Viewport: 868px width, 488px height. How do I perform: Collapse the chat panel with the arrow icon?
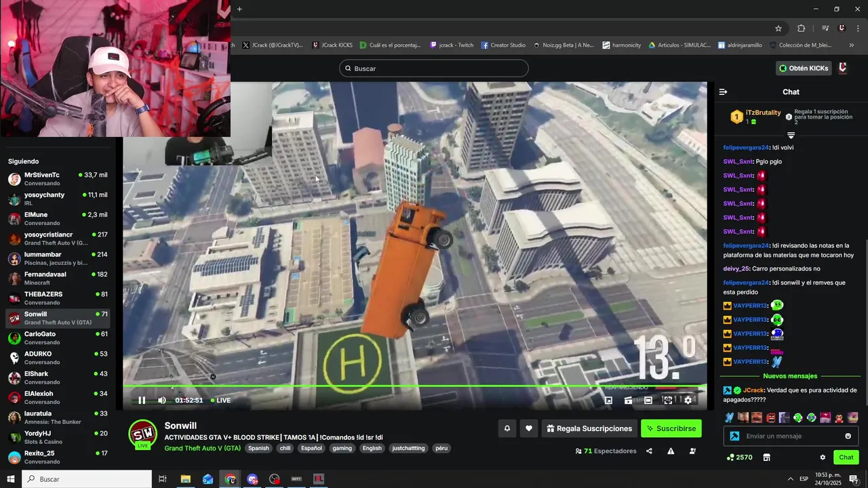tap(723, 91)
